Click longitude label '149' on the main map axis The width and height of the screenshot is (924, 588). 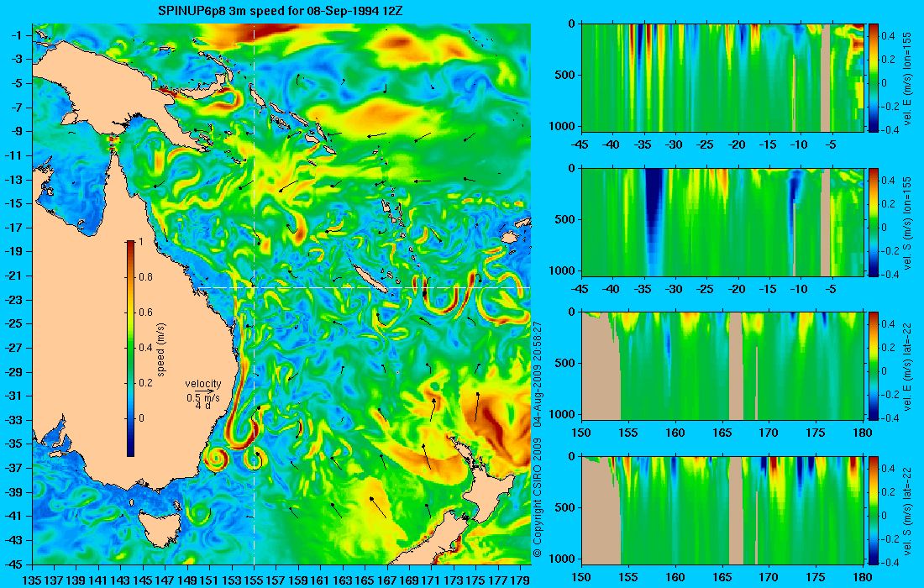click(x=187, y=580)
